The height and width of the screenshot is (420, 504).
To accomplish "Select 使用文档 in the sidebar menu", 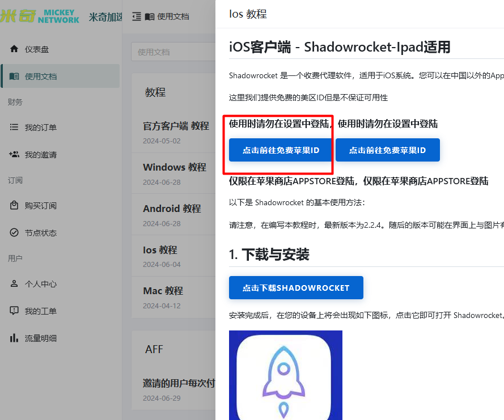I will click(60, 76).
